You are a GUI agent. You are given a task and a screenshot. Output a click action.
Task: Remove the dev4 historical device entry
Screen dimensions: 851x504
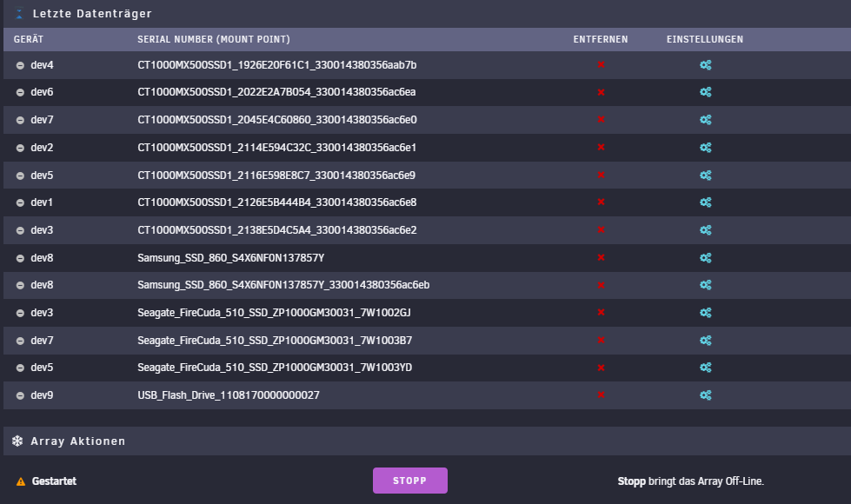[x=601, y=64]
